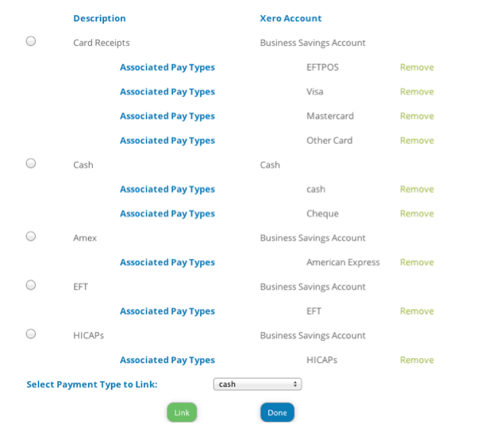This screenshot has height=432, width=504.
Task: Remove the EFT pay type
Action: [417, 311]
